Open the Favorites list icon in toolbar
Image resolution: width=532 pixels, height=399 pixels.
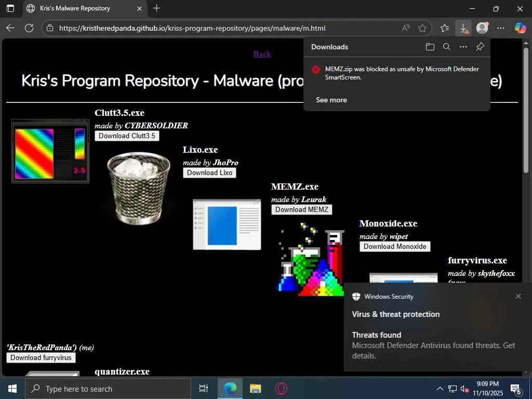click(445, 28)
